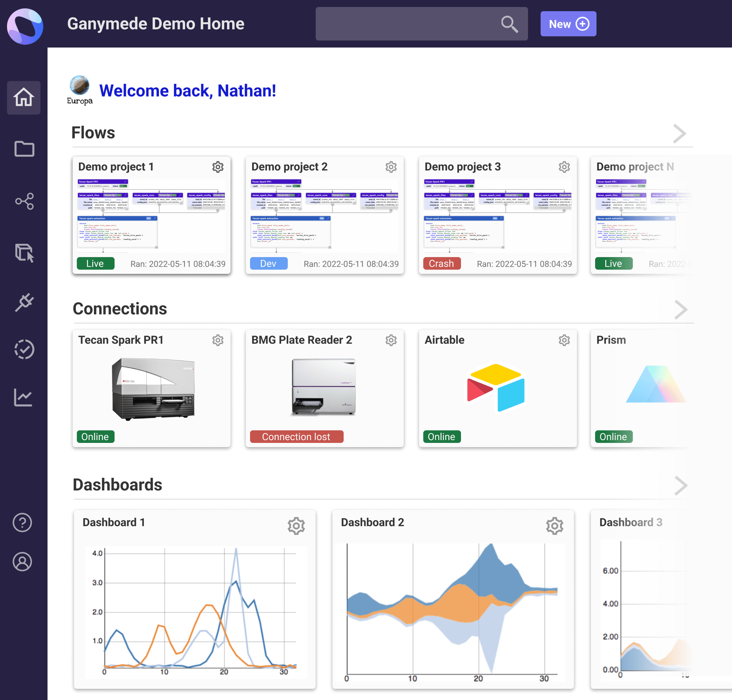The image size is (732, 700).
Task: Click the Crash status badge on Demo project 3
Action: coord(441,264)
